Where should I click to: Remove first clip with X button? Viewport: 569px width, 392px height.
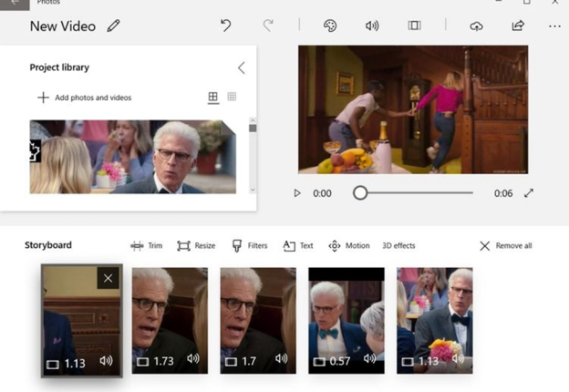pyautogui.click(x=109, y=278)
